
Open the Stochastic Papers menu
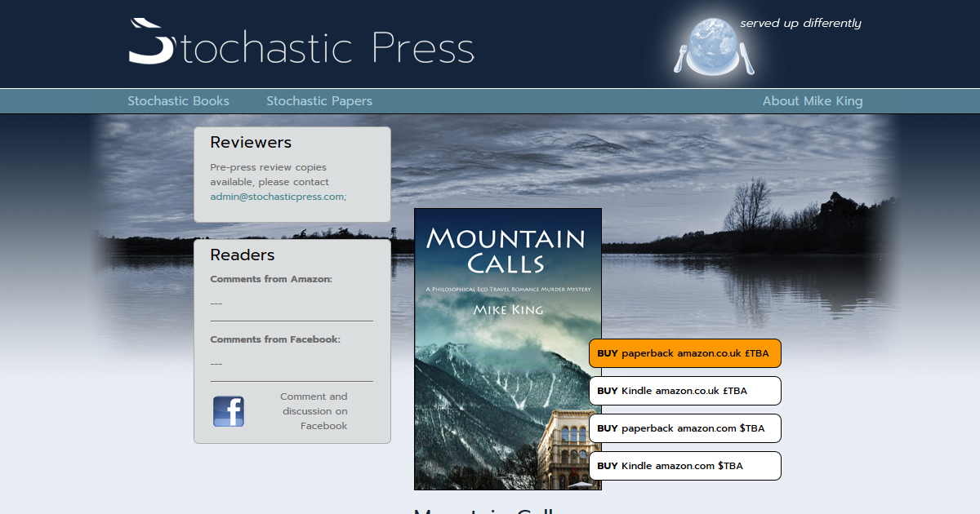point(318,101)
